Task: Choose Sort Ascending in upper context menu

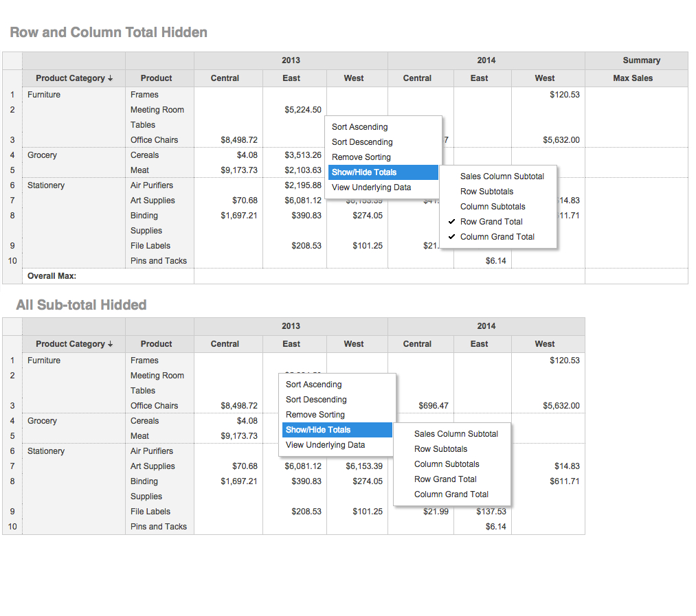Action: pos(359,127)
